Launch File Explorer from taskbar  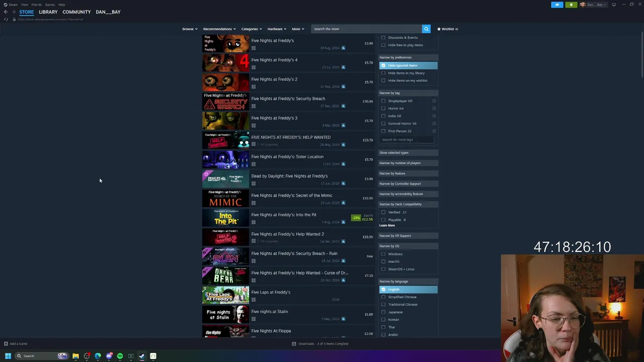75,356
